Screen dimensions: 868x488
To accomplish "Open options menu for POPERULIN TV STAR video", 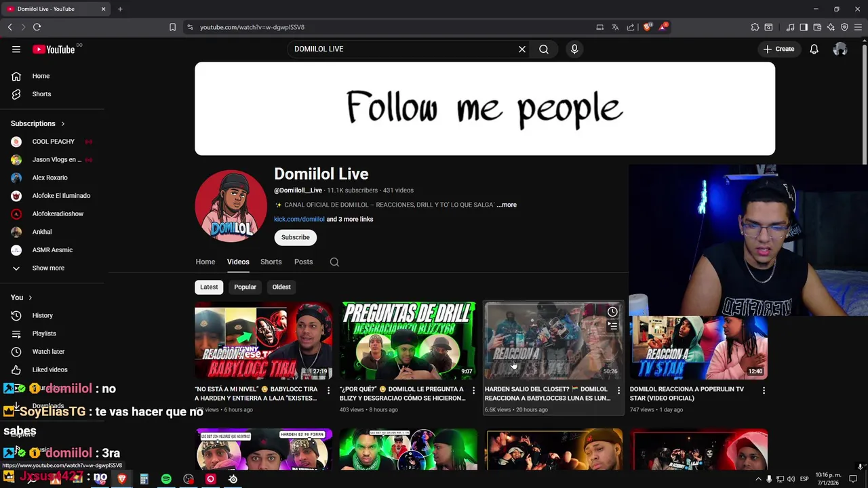I will point(764,390).
